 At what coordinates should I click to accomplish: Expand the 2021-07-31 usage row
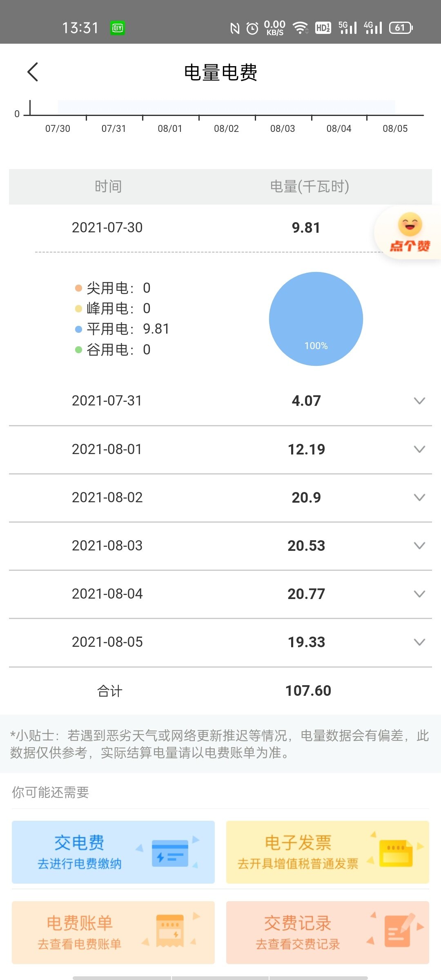tap(419, 401)
